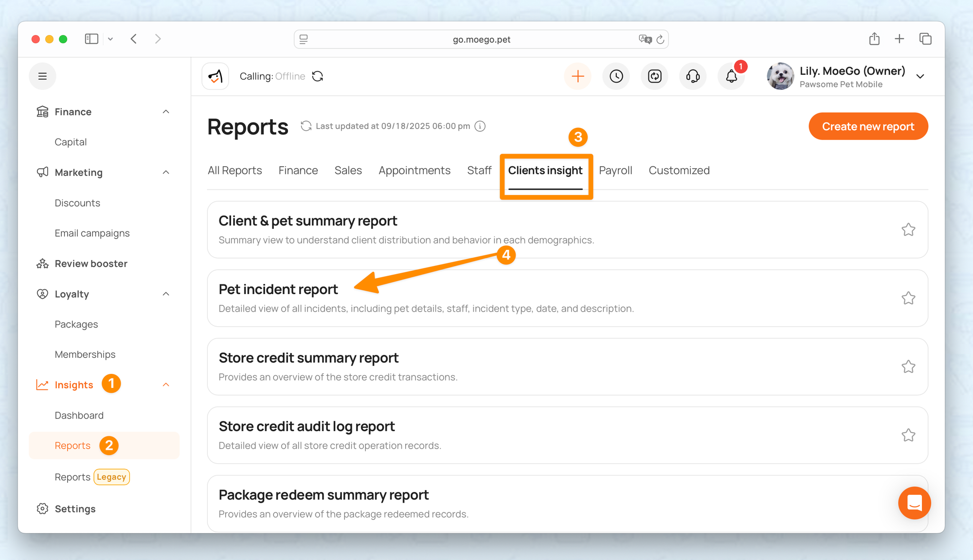The width and height of the screenshot is (973, 560).
Task: Open the clock icon in header
Action: tap(616, 76)
